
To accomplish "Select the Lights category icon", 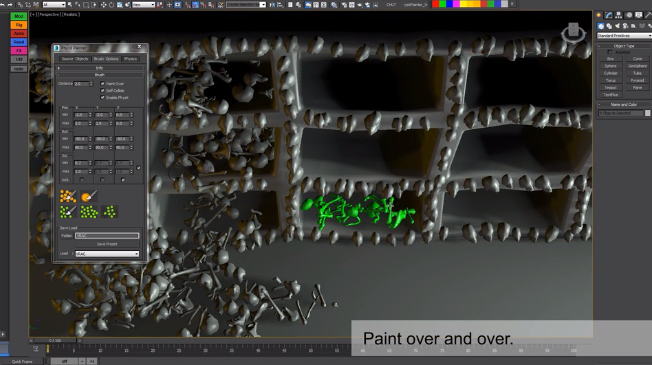I will [x=617, y=26].
